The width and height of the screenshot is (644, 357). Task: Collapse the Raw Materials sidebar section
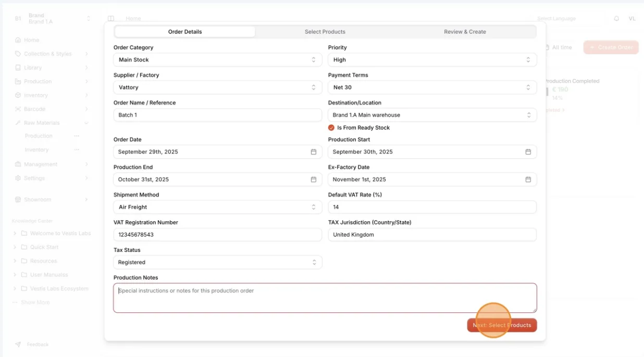point(86,123)
